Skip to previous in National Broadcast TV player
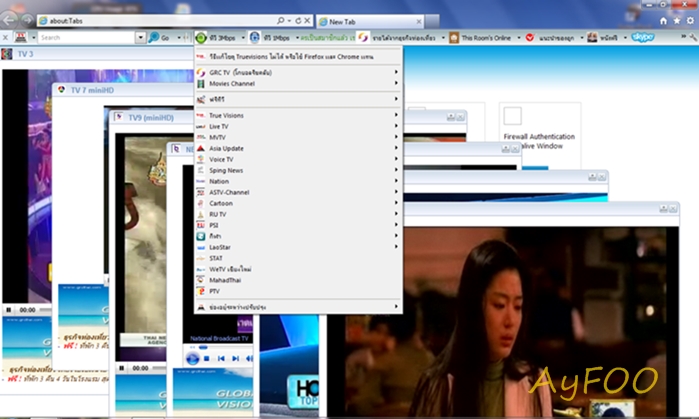Image resolution: width=699 pixels, height=419 pixels. click(x=221, y=358)
